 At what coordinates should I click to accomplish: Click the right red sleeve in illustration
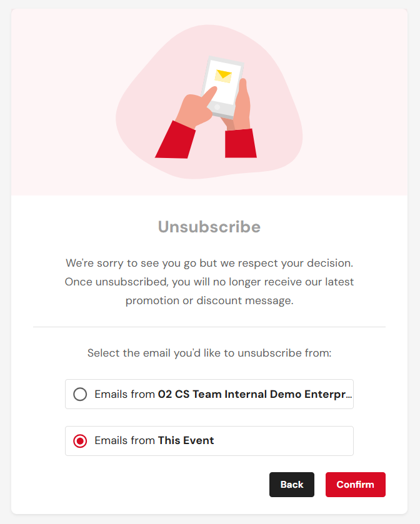coord(241,144)
